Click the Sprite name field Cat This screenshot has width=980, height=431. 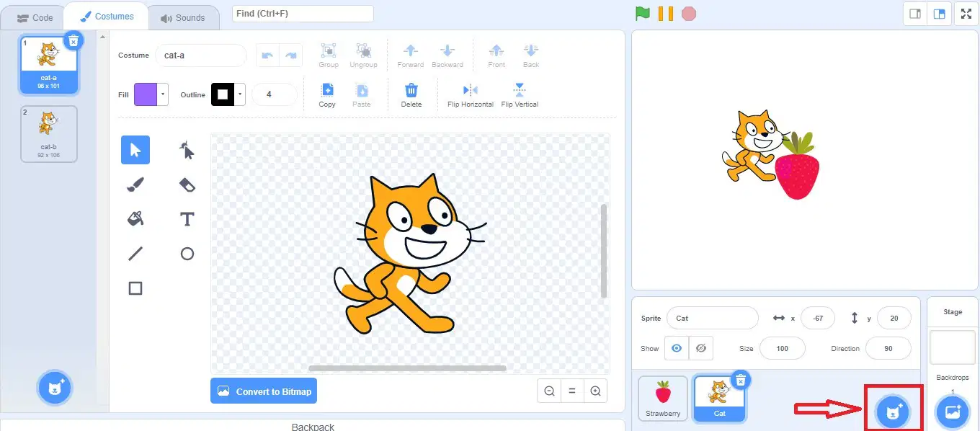713,318
